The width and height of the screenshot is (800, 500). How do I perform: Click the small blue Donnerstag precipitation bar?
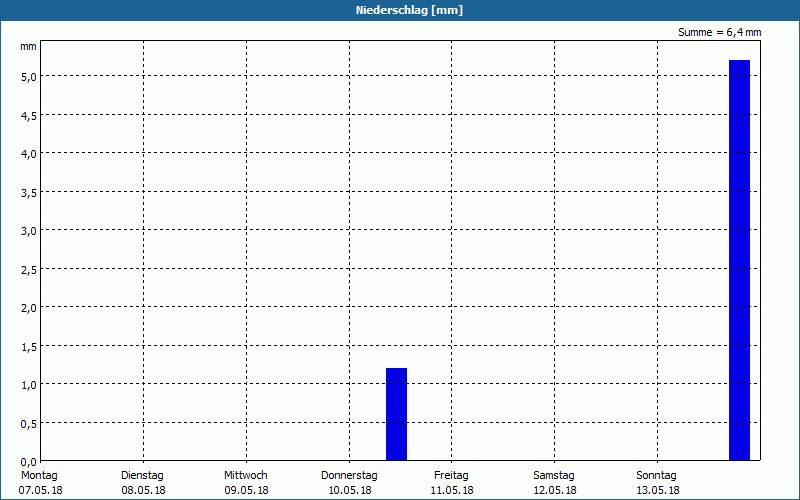point(396,414)
